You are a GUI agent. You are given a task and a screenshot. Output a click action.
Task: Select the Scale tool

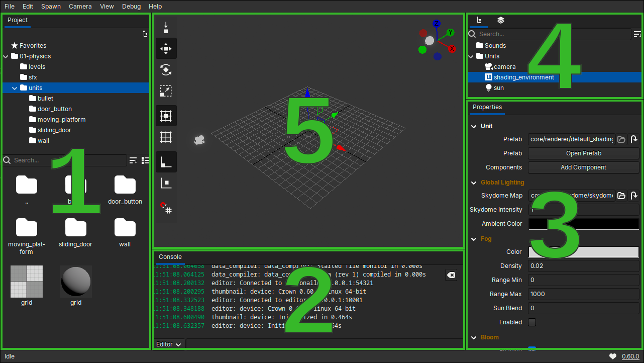pos(166,91)
